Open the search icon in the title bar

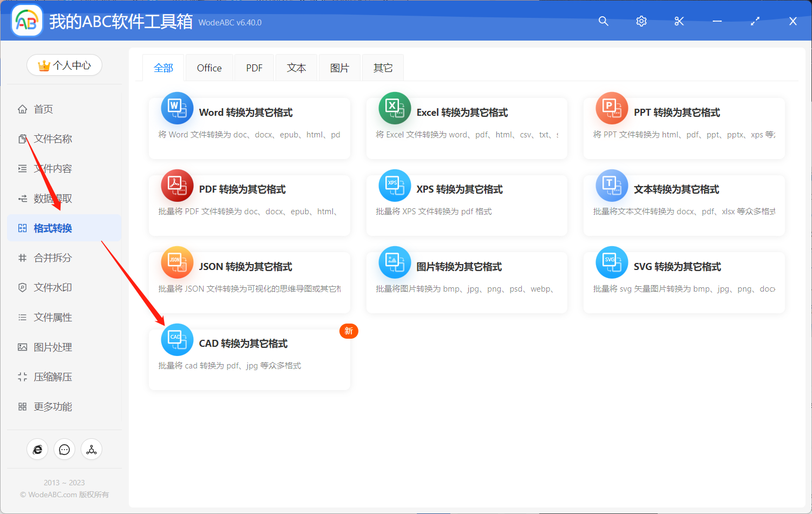point(603,21)
